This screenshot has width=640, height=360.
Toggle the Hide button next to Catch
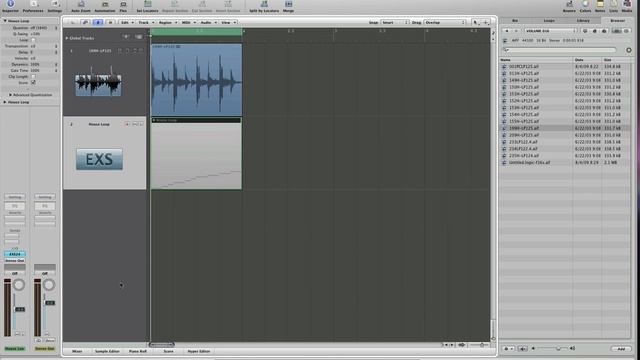(110, 22)
